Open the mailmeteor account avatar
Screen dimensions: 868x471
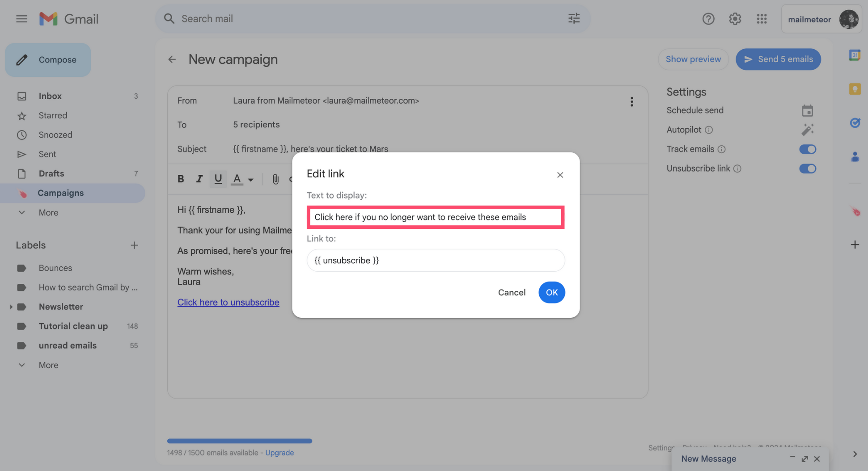coord(848,19)
